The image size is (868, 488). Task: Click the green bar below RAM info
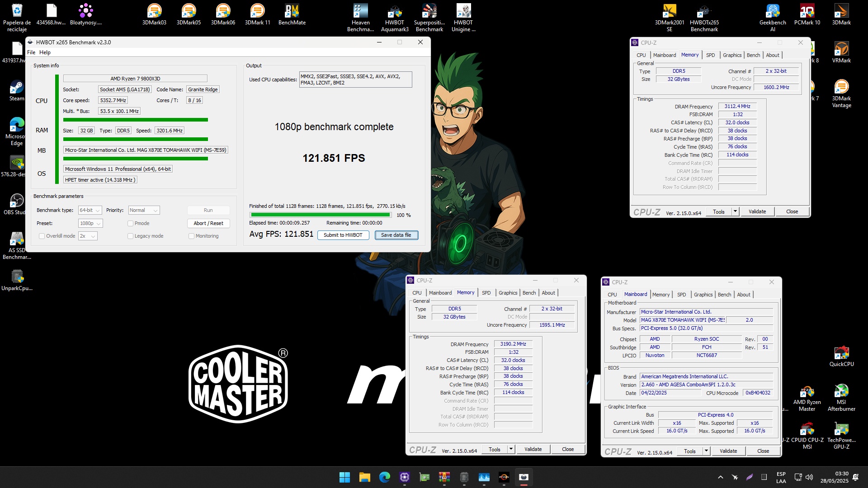click(x=136, y=139)
